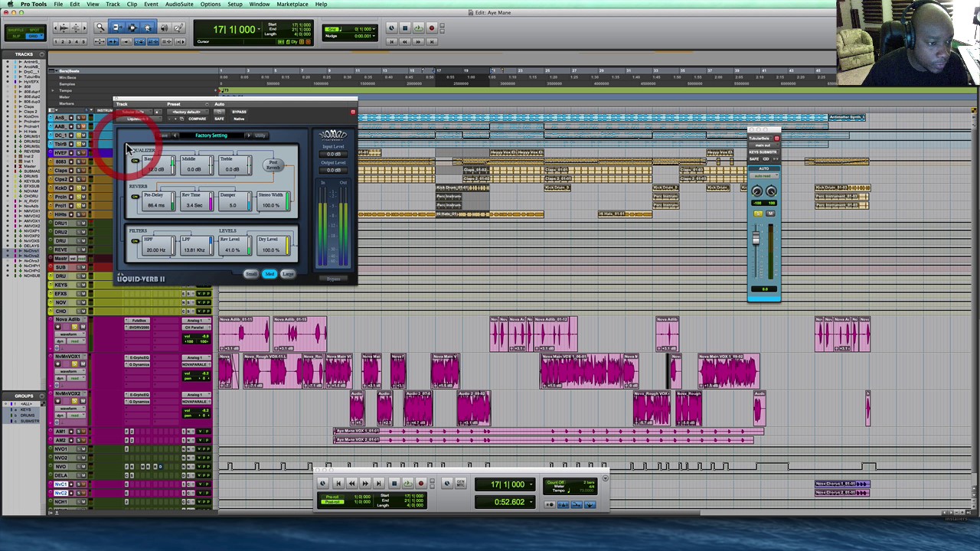Select the Selector tool in the toolbar
Viewport: 980px width, 551px height.
pyautogui.click(x=132, y=28)
